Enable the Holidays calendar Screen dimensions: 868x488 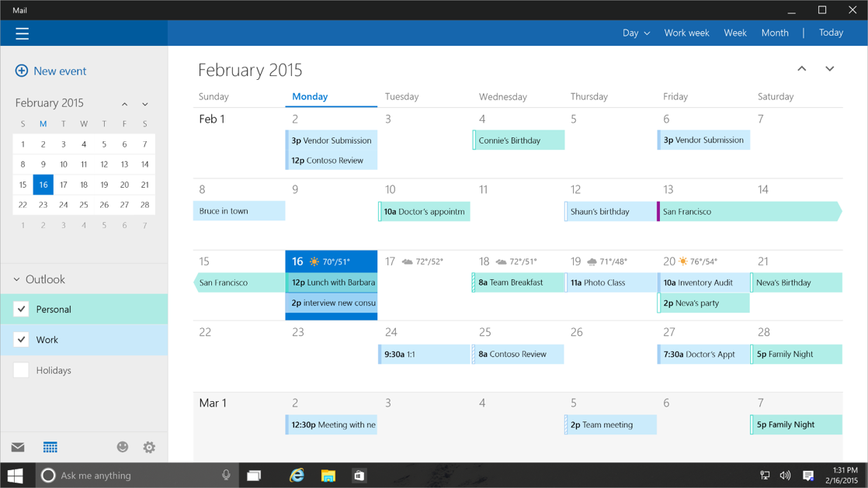pyautogui.click(x=21, y=370)
